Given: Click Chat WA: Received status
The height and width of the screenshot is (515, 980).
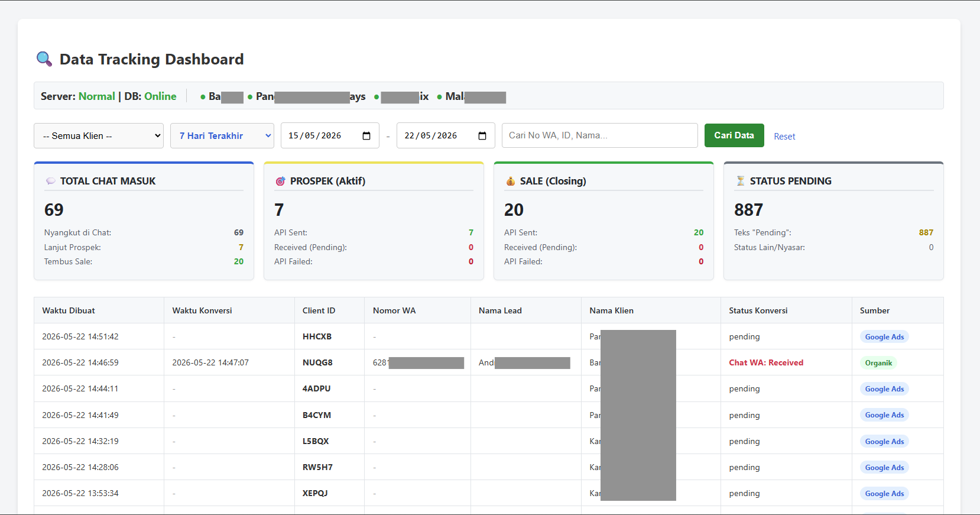Looking at the screenshot, I should pos(766,362).
